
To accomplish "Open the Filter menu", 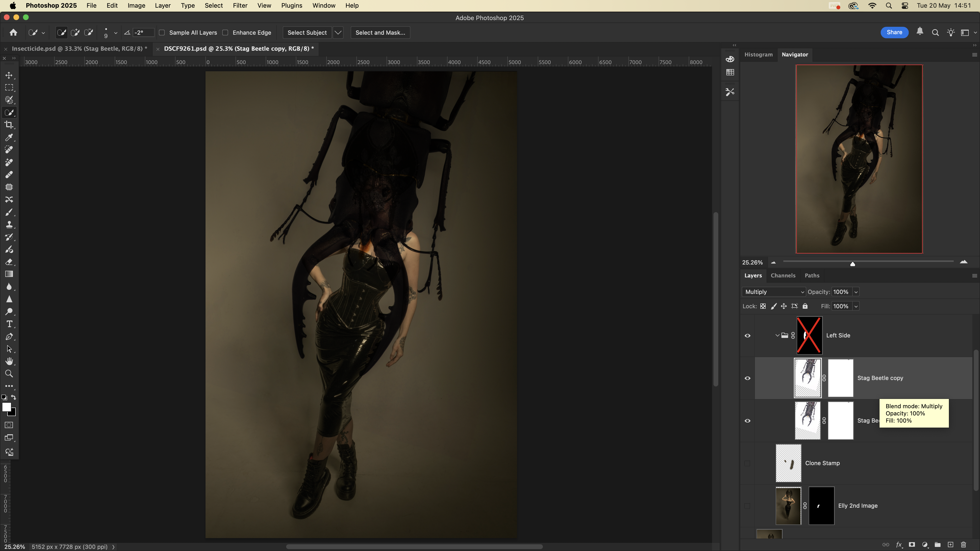I will pos(240,6).
